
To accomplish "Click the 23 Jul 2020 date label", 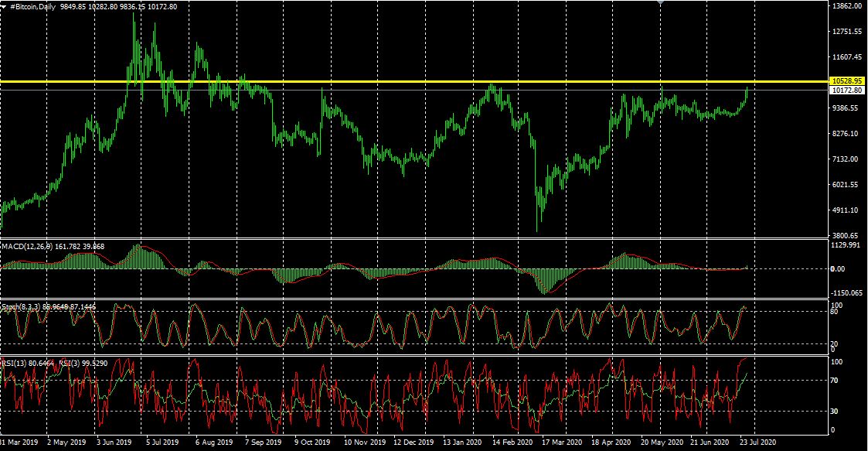I will pos(757,442).
